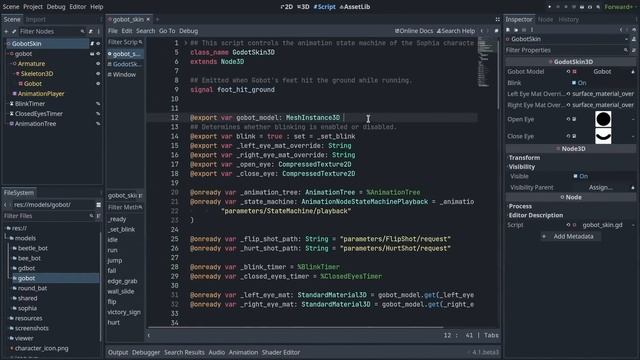This screenshot has height=360, width=640.
Task: Click play project button in top bar
Action: click(549, 7)
